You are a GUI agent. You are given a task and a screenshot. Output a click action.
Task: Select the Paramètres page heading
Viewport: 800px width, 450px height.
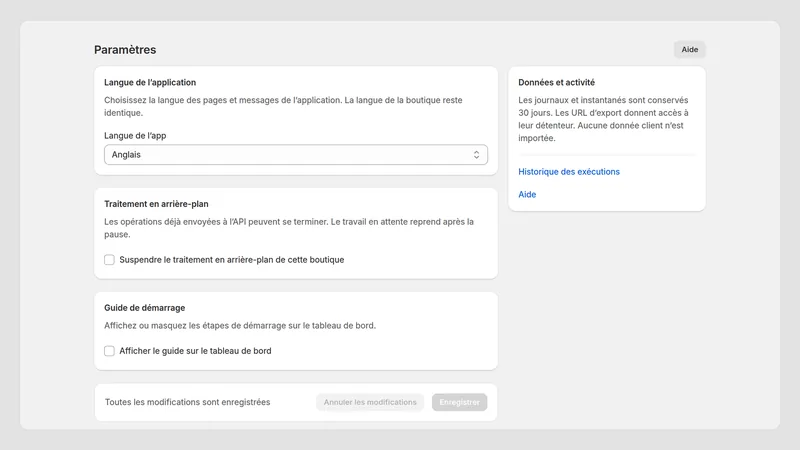125,49
